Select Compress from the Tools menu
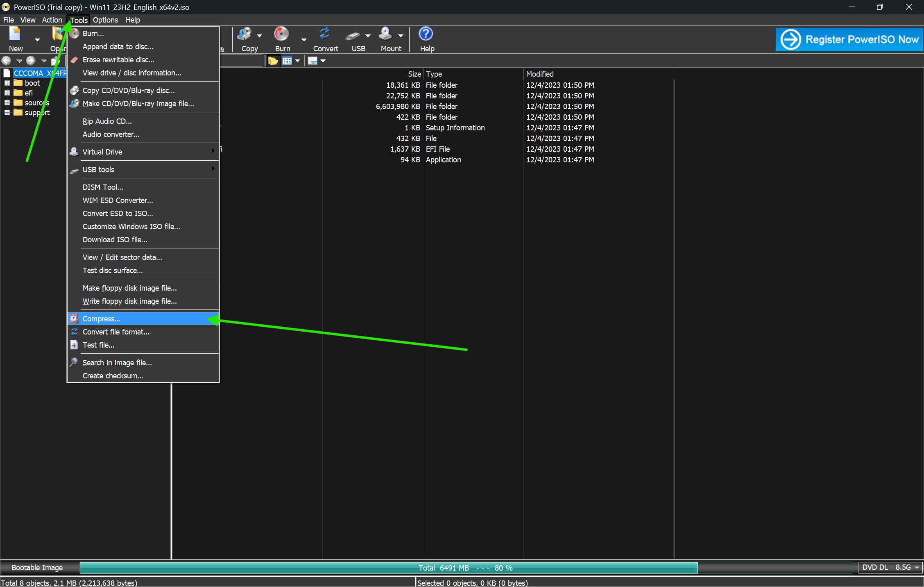Viewport: 924px width, 587px height. click(x=102, y=319)
